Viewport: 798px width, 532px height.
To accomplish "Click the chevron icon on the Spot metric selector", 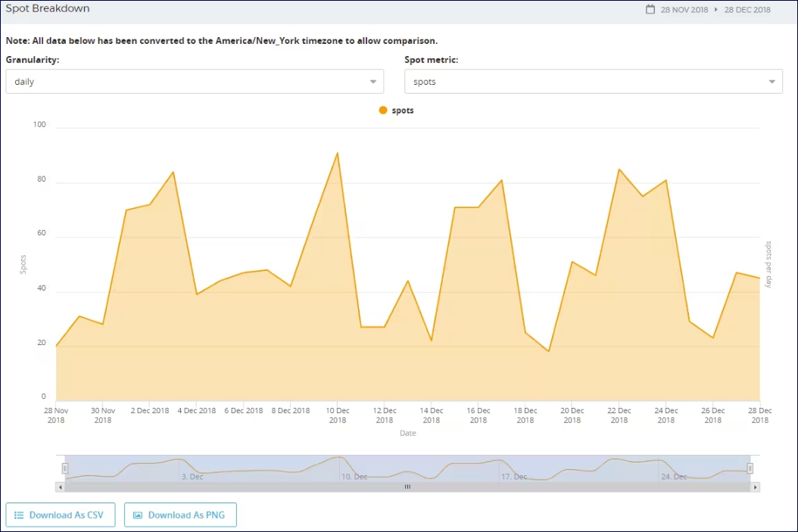I will click(772, 81).
